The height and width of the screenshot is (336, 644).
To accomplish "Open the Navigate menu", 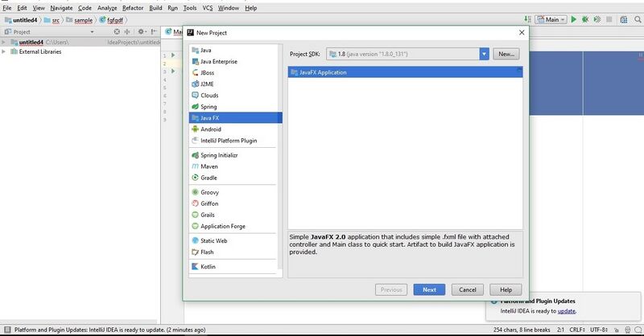I will tap(61, 8).
